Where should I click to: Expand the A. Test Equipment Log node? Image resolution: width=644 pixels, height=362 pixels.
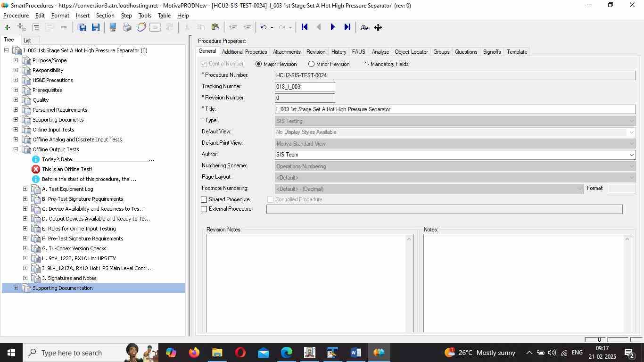[x=25, y=189]
